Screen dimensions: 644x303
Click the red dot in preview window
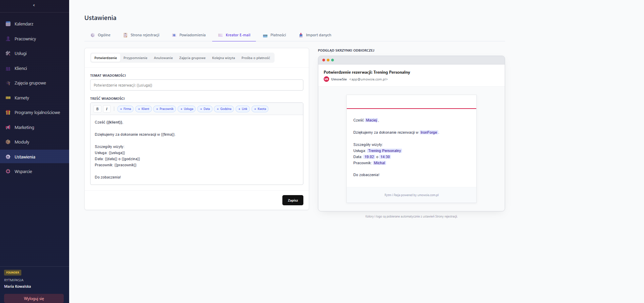(x=324, y=60)
